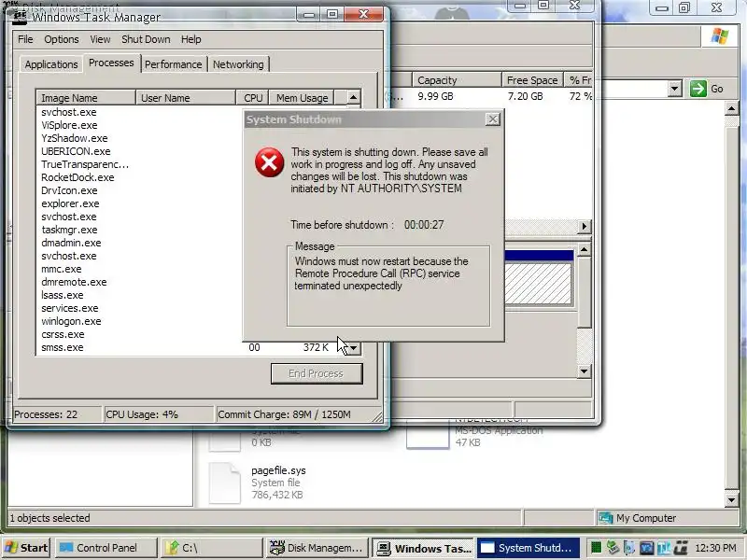Open Control Panel from the taskbar
747x560 pixels.
(106, 548)
